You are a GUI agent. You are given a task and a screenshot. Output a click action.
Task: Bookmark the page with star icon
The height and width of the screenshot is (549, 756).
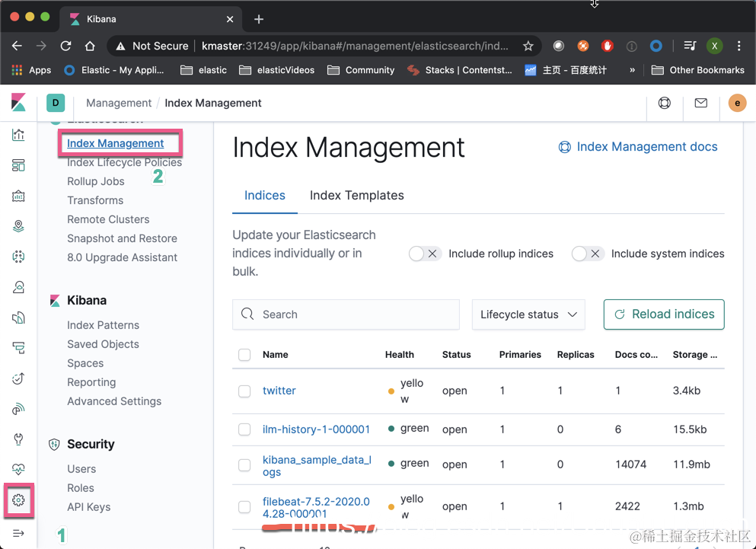[528, 46]
